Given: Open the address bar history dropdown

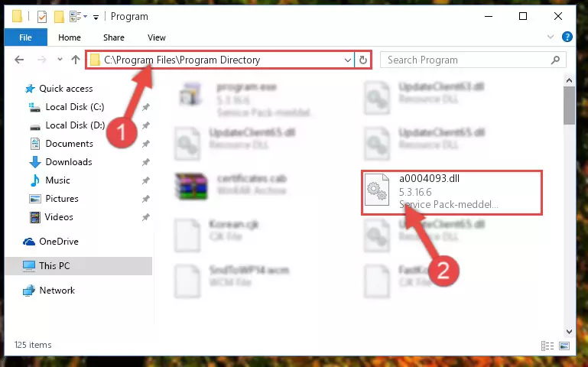Looking at the screenshot, I should 348,60.
